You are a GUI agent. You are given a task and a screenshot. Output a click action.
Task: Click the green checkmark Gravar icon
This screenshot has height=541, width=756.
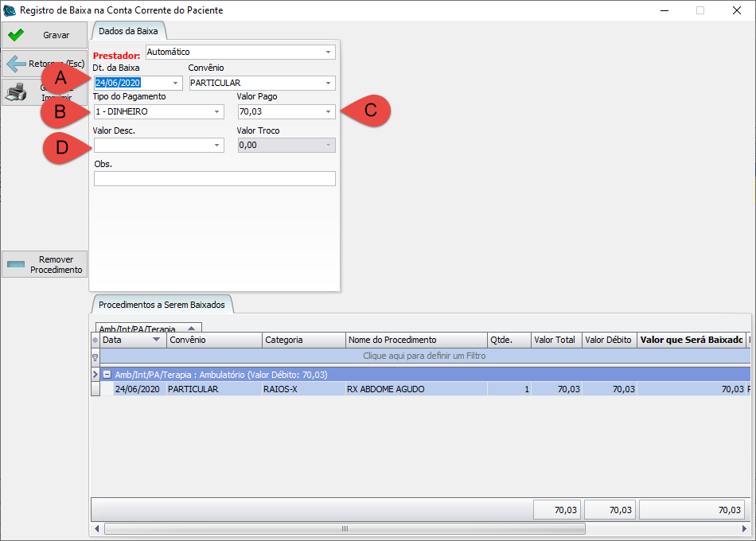(16, 35)
